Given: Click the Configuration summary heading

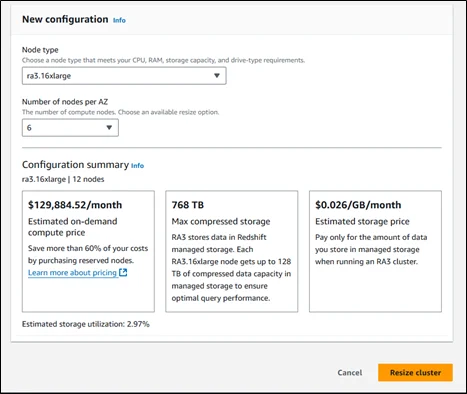Looking at the screenshot, I should point(75,165).
